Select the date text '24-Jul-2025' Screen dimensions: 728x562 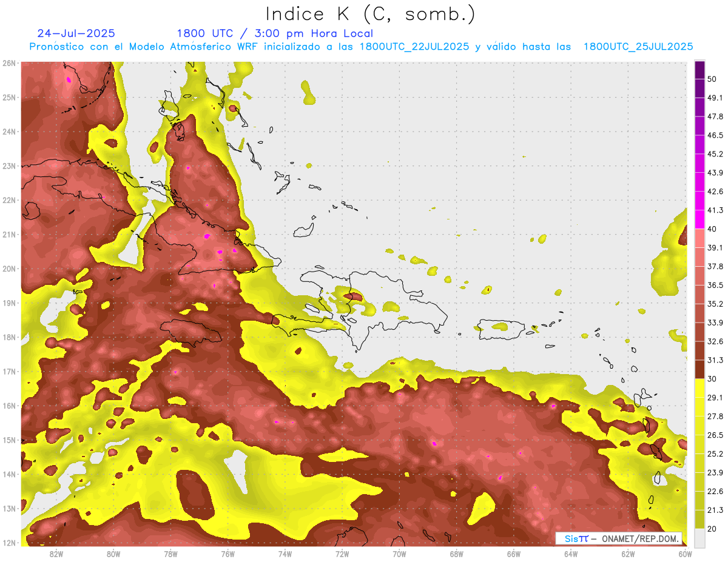[76, 33]
